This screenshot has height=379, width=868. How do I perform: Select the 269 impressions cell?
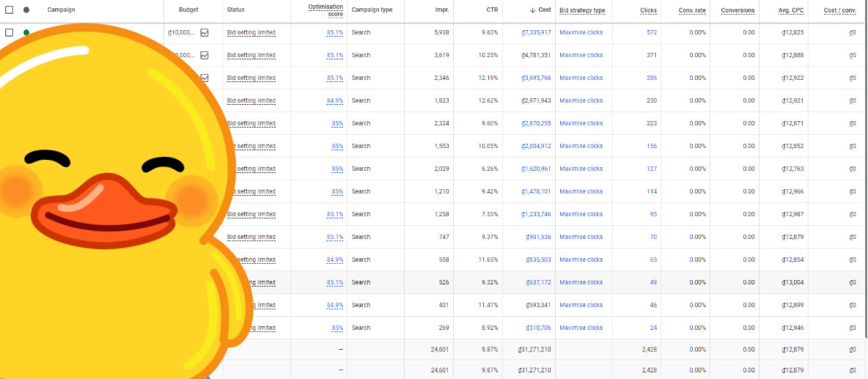[444, 328]
